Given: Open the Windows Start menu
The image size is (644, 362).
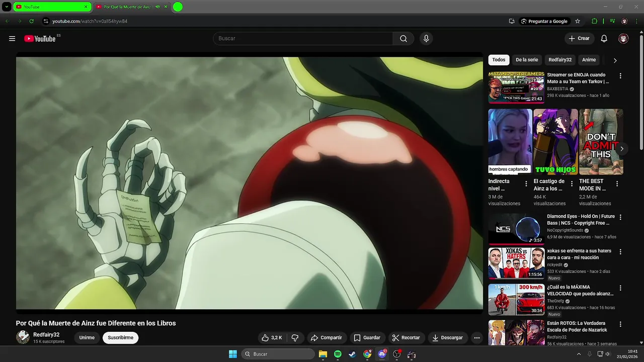Looking at the screenshot, I should [233, 354].
